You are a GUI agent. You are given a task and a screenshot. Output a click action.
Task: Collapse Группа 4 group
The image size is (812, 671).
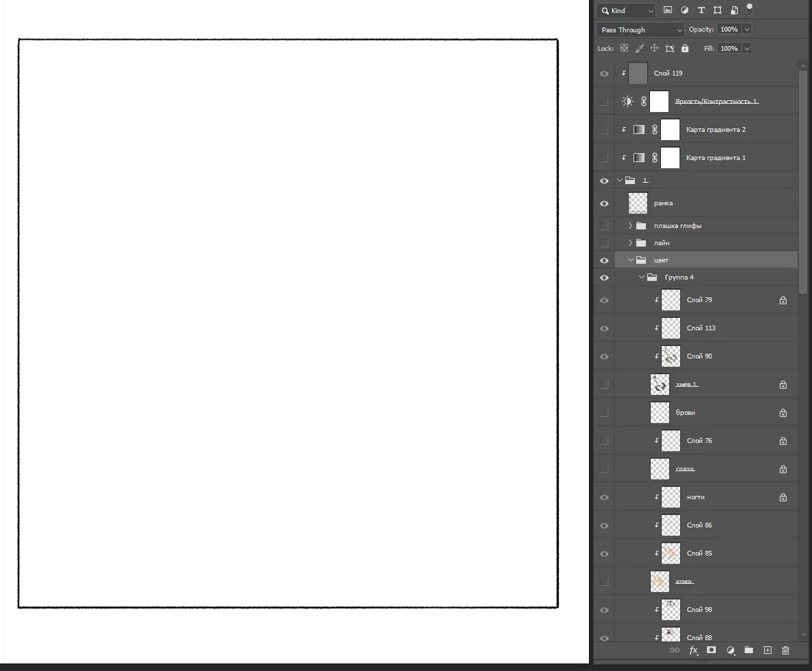coord(642,277)
